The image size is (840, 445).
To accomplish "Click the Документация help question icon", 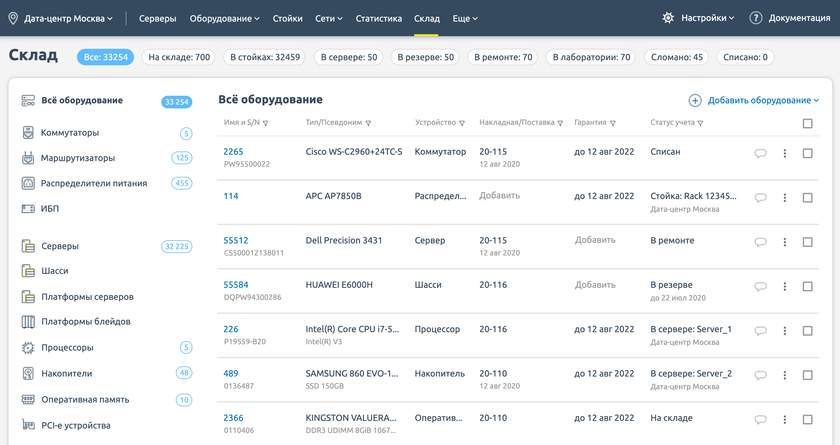I will [x=755, y=18].
